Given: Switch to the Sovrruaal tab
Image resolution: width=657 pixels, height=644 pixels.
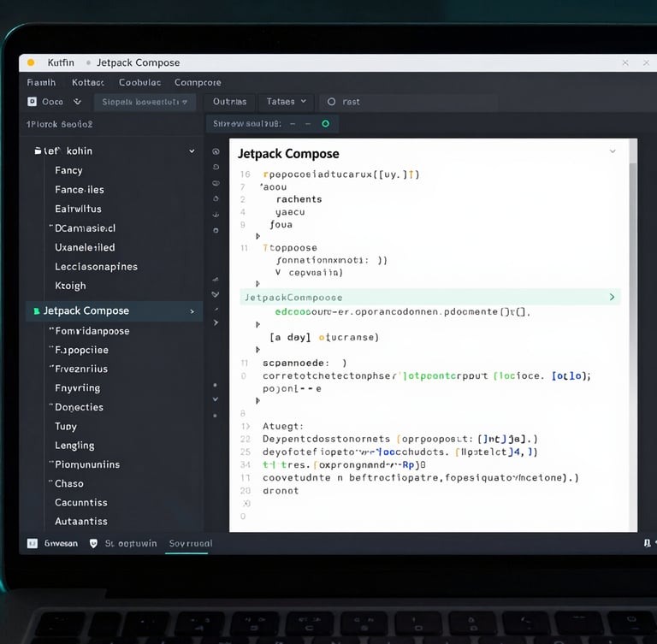Looking at the screenshot, I should tap(191, 543).
